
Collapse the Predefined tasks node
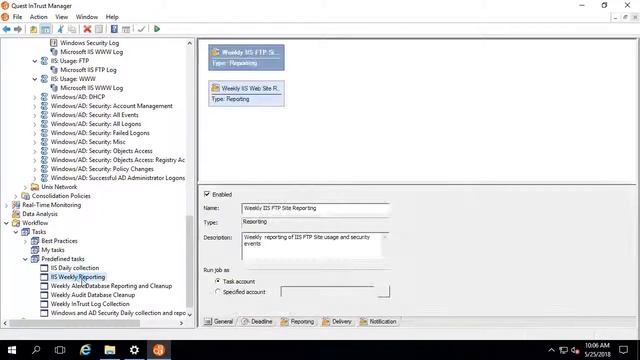[x=25, y=259]
